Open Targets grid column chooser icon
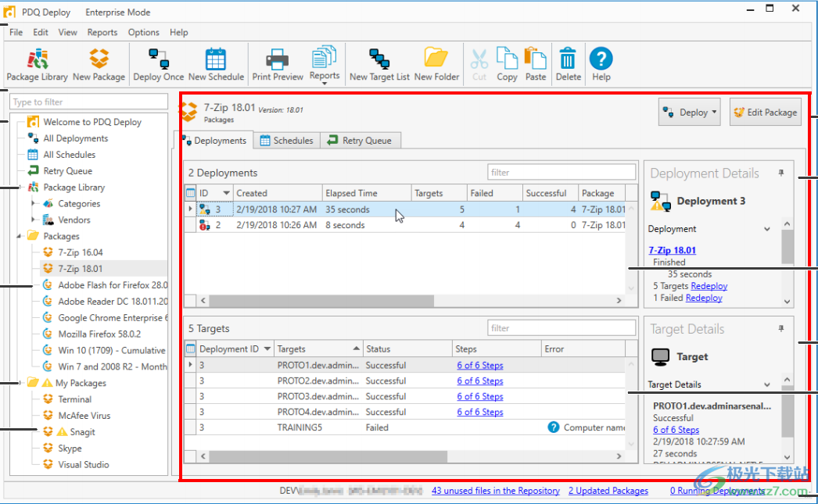The height and width of the screenshot is (504, 818). point(190,349)
